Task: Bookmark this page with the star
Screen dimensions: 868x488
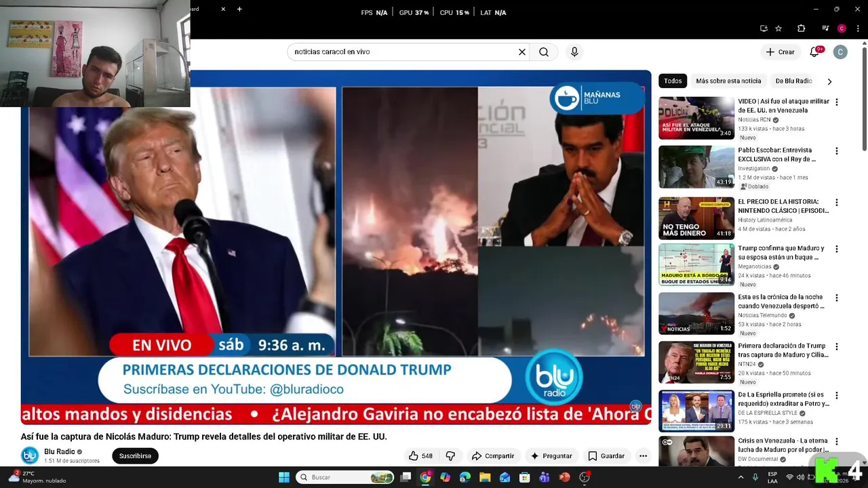Action: [778, 28]
